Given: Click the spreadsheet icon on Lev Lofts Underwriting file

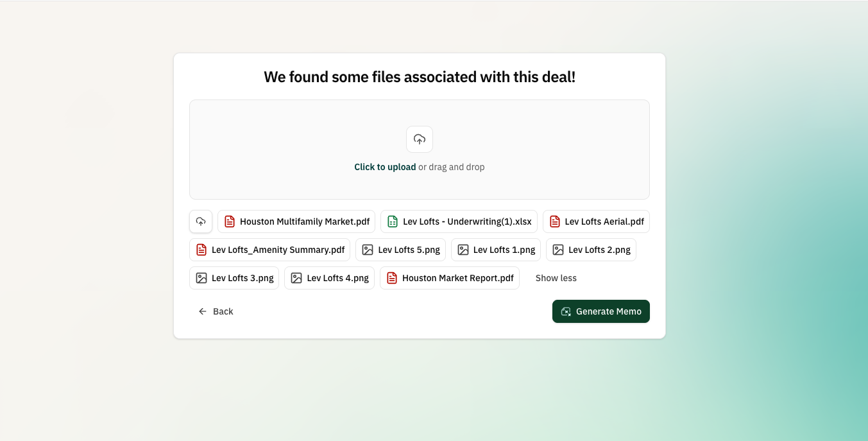Looking at the screenshot, I should point(393,221).
